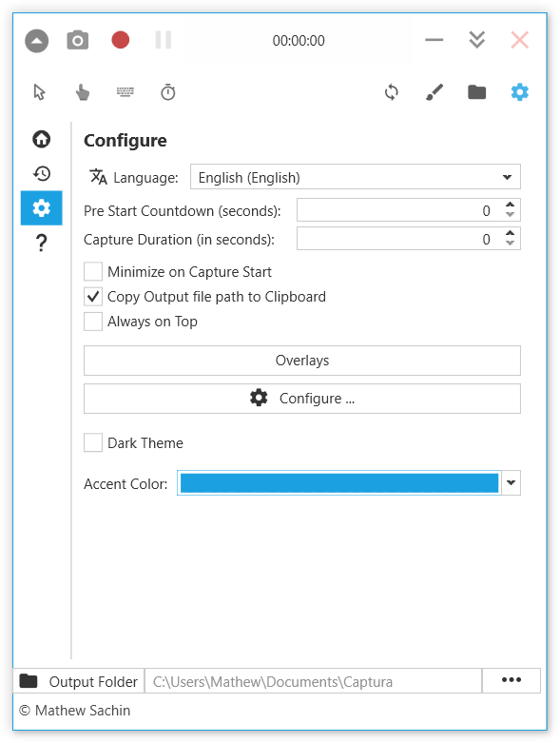Go to the Home tab in the sidebar
Screen dimensions: 560x743
(x=42, y=139)
